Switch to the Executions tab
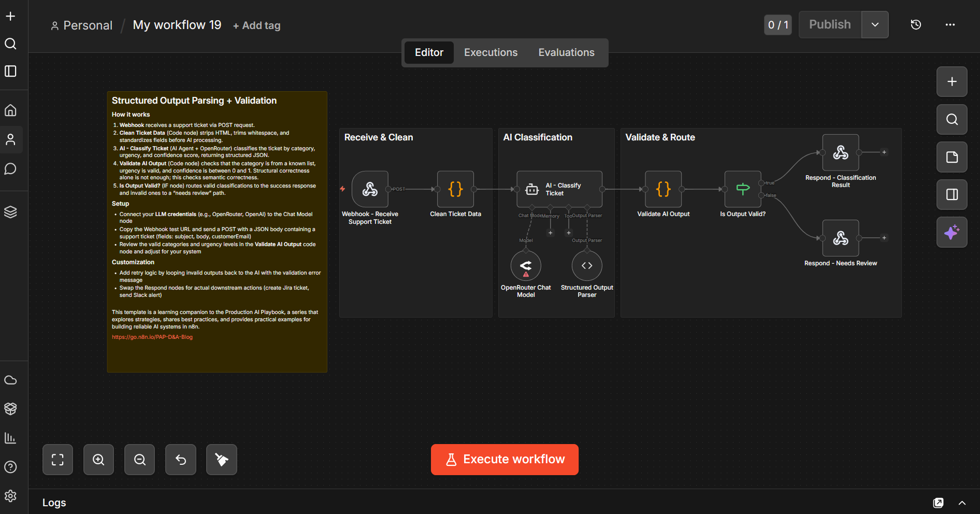The image size is (980, 514). pos(491,52)
